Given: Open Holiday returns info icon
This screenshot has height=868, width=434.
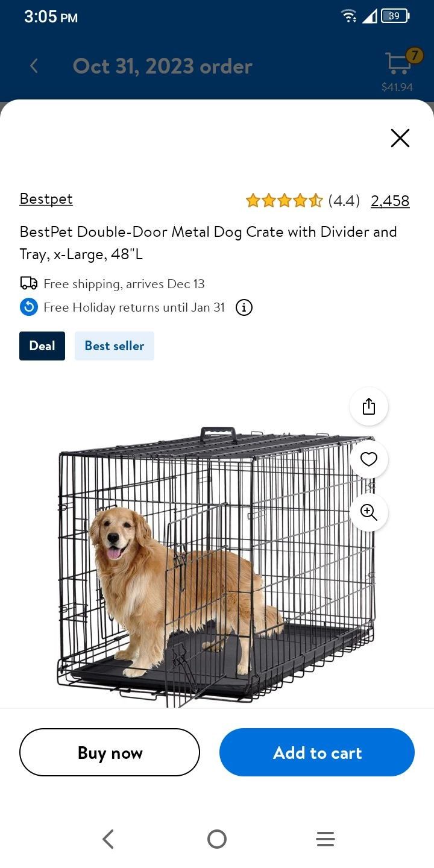Looking at the screenshot, I should pyautogui.click(x=244, y=307).
